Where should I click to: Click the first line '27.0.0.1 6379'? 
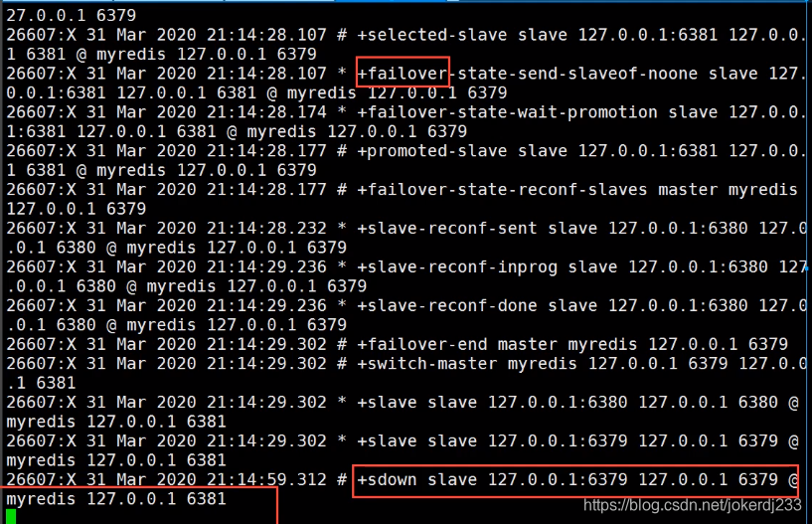pos(72,15)
